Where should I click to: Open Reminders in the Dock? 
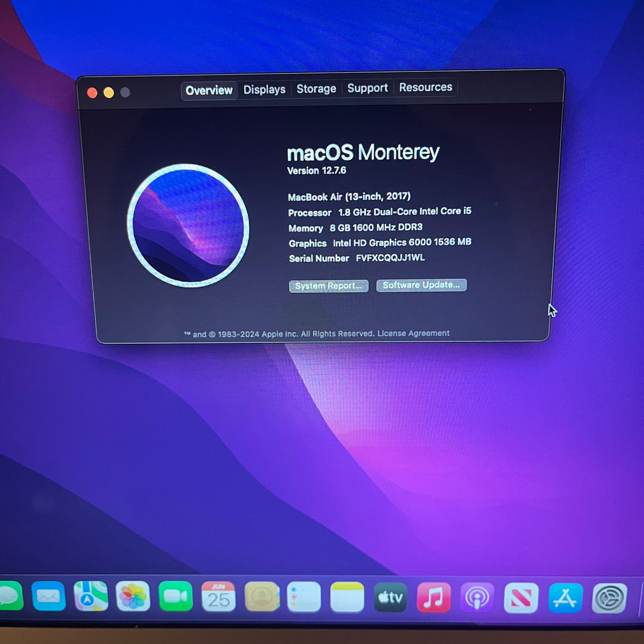pyautogui.click(x=304, y=597)
